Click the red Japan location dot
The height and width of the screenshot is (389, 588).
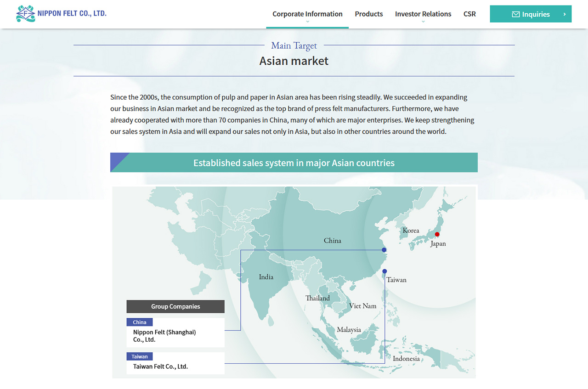(437, 234)
